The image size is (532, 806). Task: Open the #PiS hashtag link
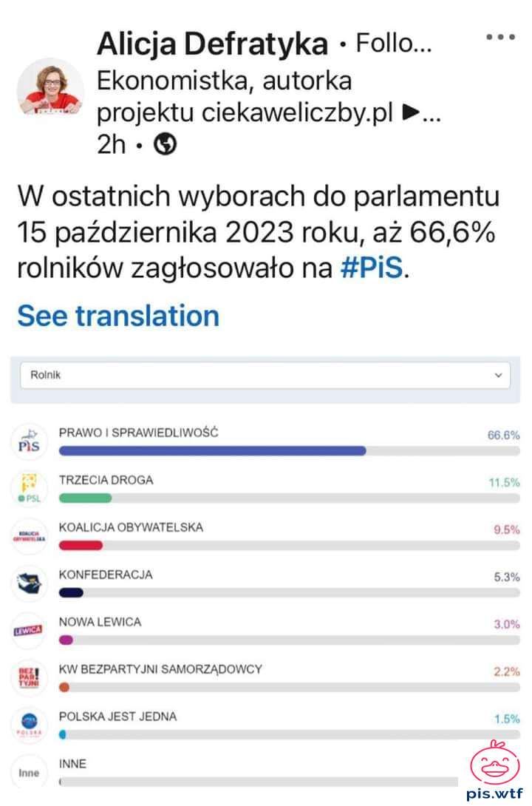(372, 268)
